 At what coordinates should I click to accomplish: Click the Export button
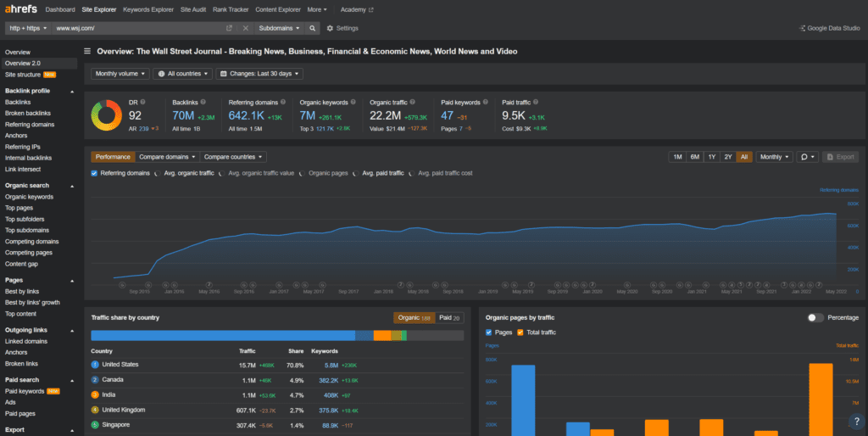click(840, 157)
